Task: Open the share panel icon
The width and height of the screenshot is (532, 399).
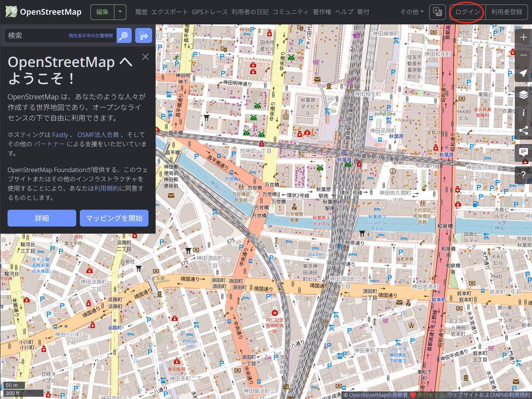Action: tap(523, 130)
